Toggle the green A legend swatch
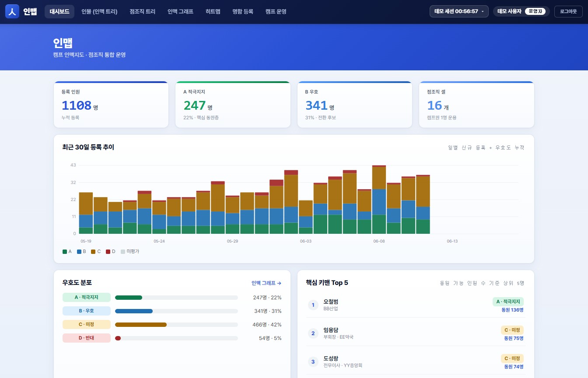The image size is (588, 378). pos(65,252)
